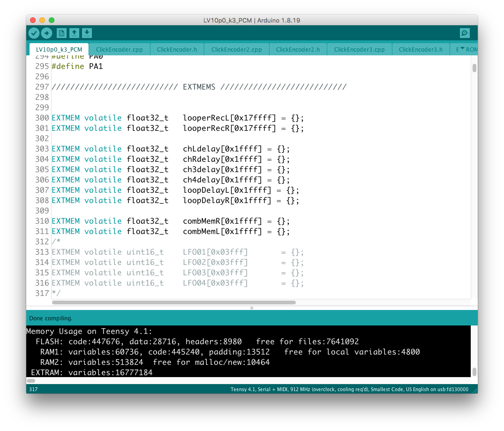Viewport: 504px width, 431px height.
Task: Click ch4delay array on line 306
Action: tap(222, 180)
